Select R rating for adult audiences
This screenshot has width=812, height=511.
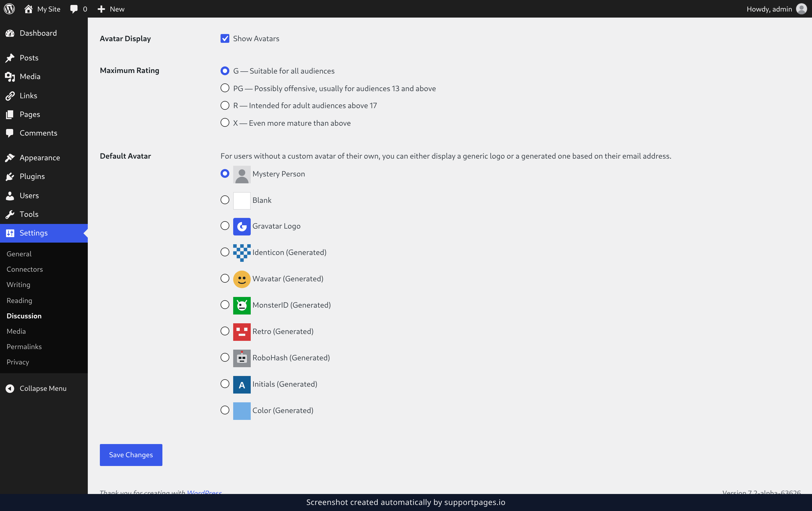point(225,105)
